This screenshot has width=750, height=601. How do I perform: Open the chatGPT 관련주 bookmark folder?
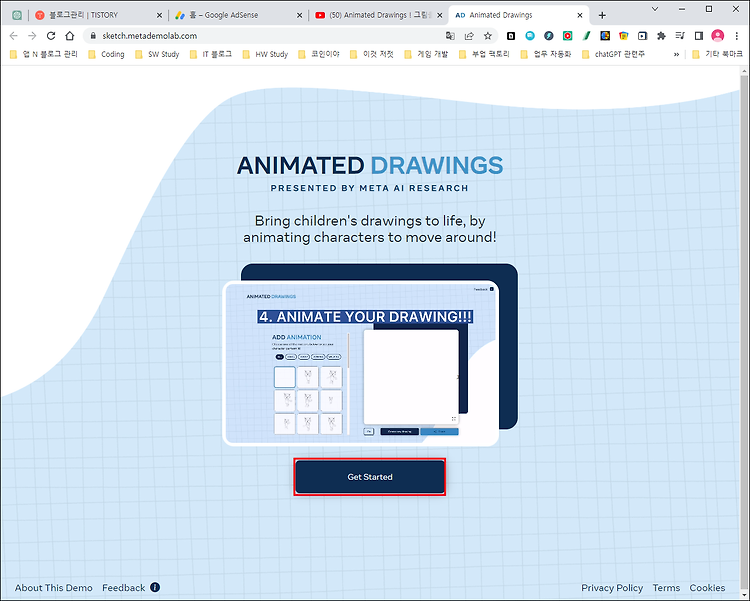tap(613, 55)
